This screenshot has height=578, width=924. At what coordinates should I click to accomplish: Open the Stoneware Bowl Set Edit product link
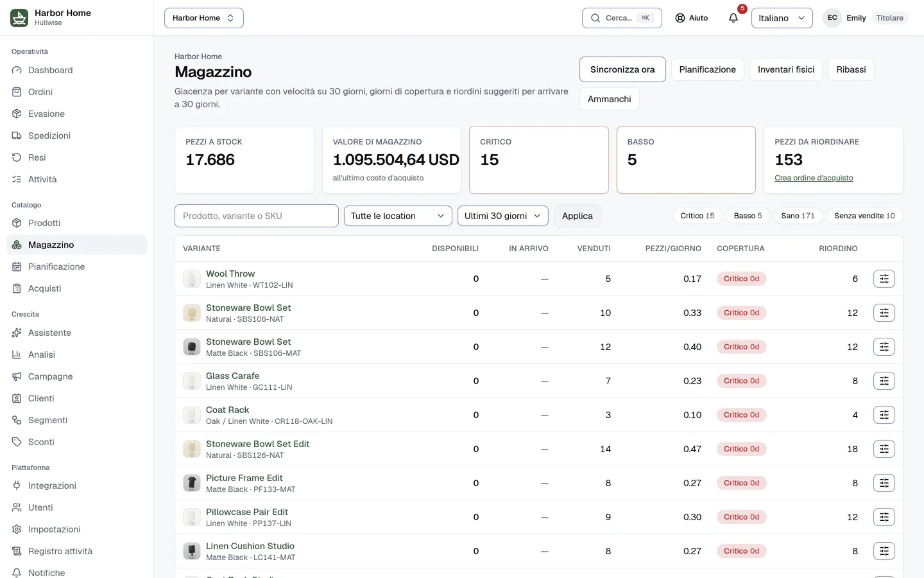(257, 444)
